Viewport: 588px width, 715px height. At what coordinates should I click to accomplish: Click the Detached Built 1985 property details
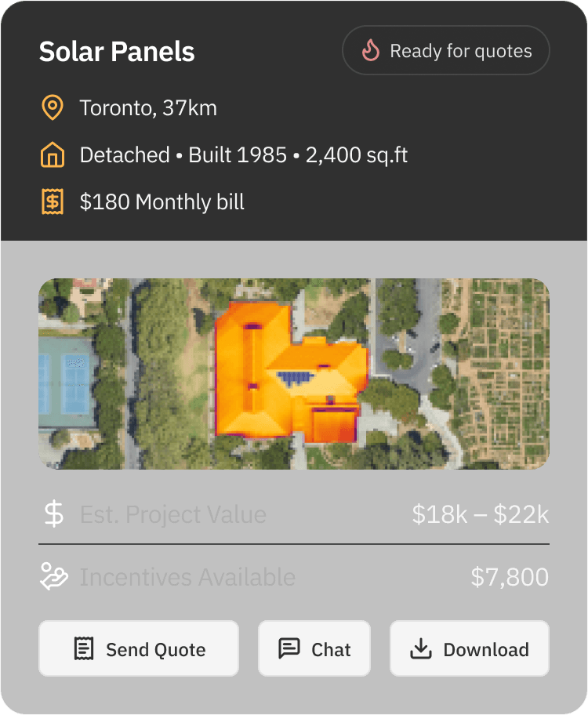click(244, 155)
